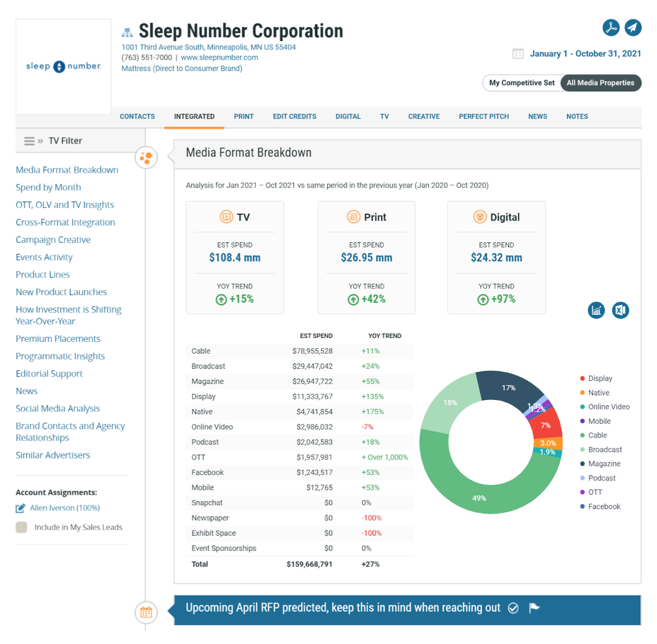
Task: Select the Integrated tab
Action: (194, 117)
